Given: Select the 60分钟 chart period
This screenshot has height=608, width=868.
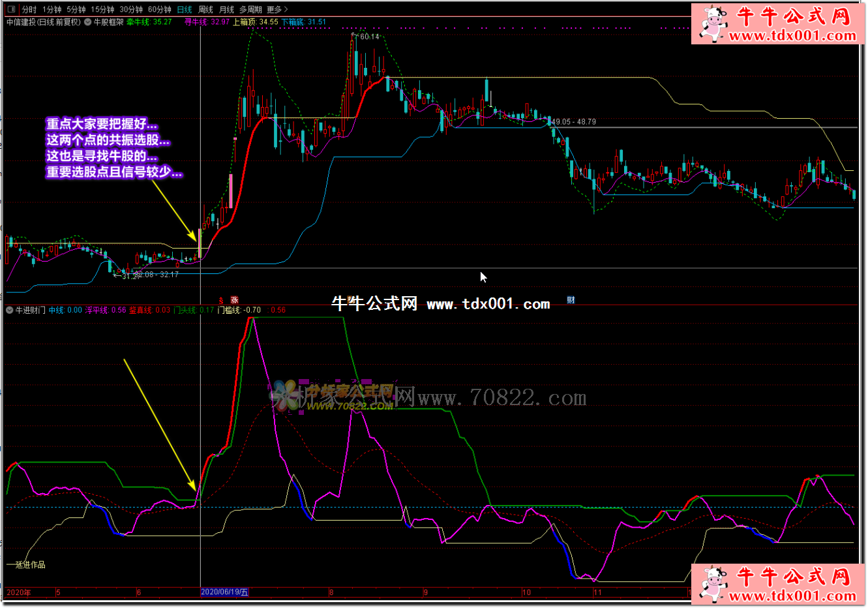Looking at the screenshot, I should [159, 9].
